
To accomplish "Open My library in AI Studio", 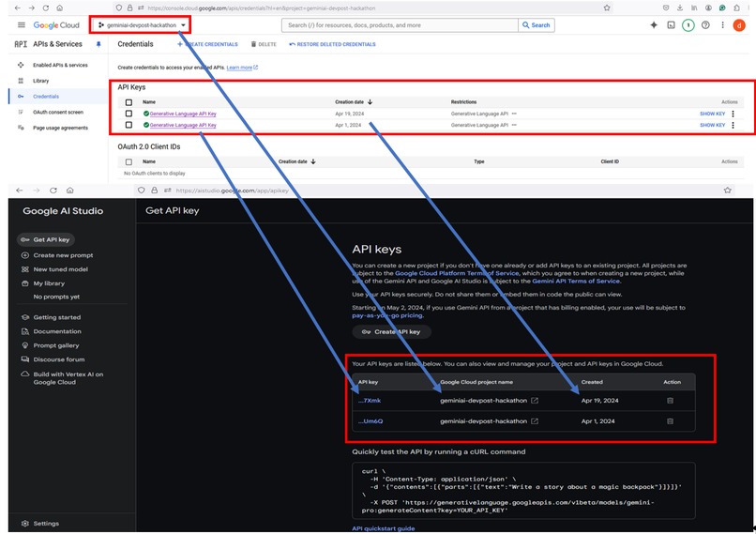I will point(48,283).
